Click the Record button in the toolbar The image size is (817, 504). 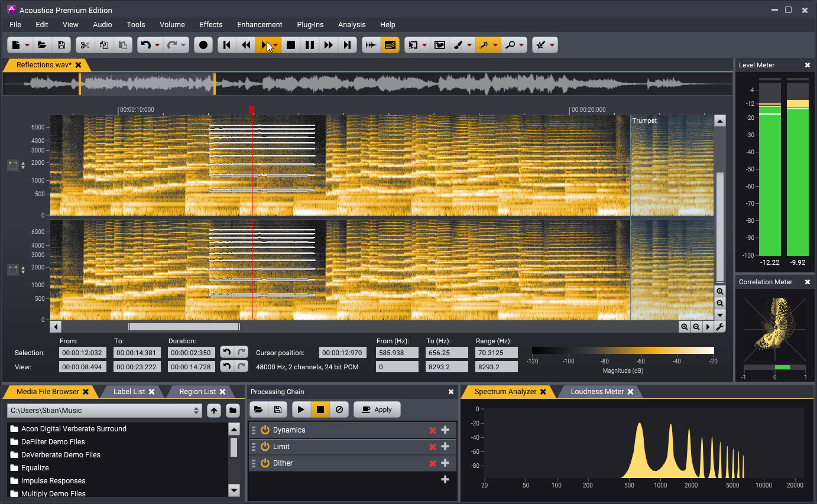pos(203,45)
